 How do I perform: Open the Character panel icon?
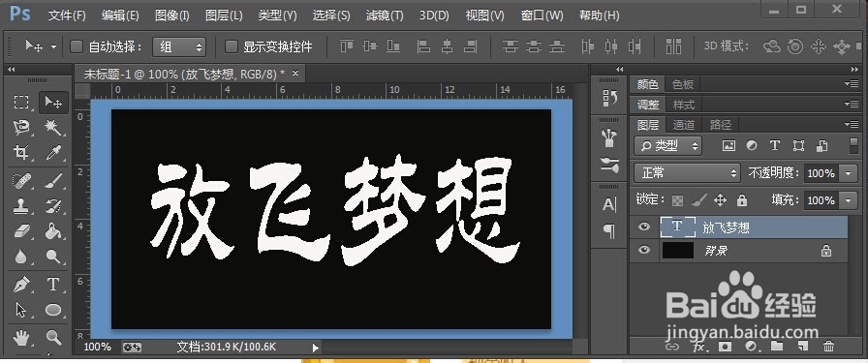click(x=609, y=205)
